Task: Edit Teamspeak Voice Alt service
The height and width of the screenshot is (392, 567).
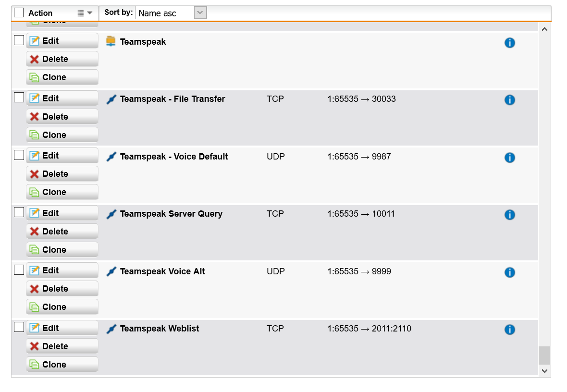Action: point(62,270)
